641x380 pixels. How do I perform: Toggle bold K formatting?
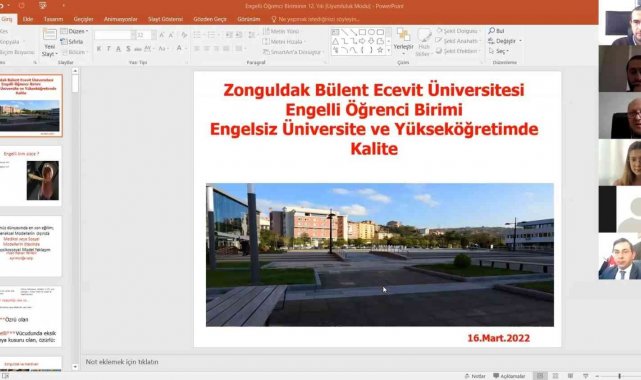tap(99, 49)
